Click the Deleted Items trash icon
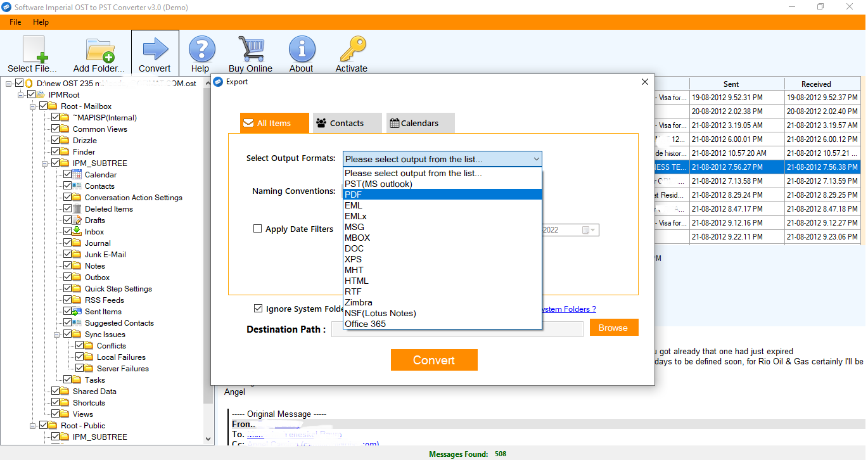Image resolution: width=868 pixels, height=460 pixels. tap(77, 209)
